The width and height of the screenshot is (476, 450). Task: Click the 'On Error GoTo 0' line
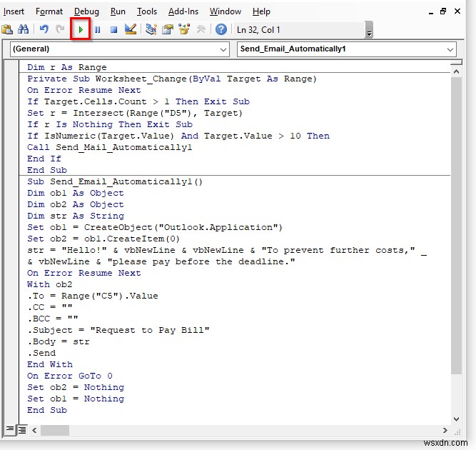(x=70, y=376)
